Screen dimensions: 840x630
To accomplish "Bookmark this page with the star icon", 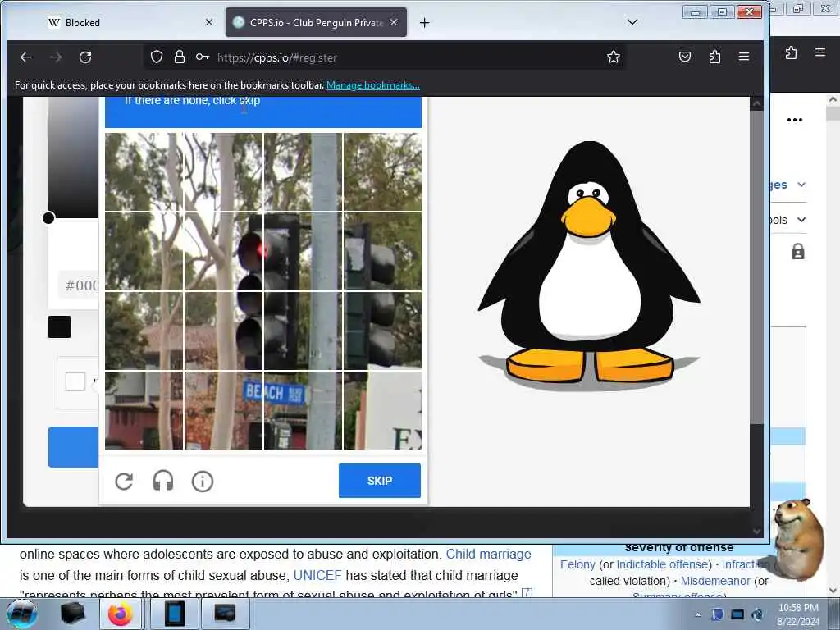I will [614, 57].
